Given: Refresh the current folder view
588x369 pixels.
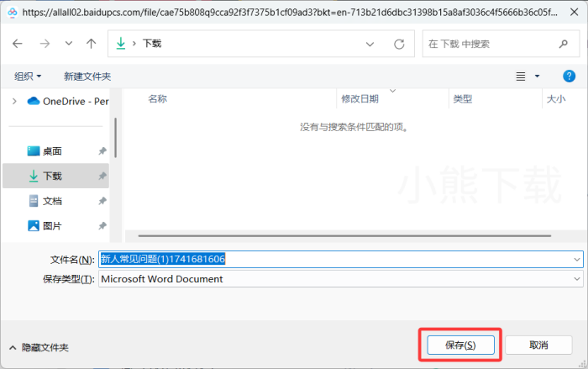Looking at the screenshot, I should pyautogui.click(x=399, y=45).
